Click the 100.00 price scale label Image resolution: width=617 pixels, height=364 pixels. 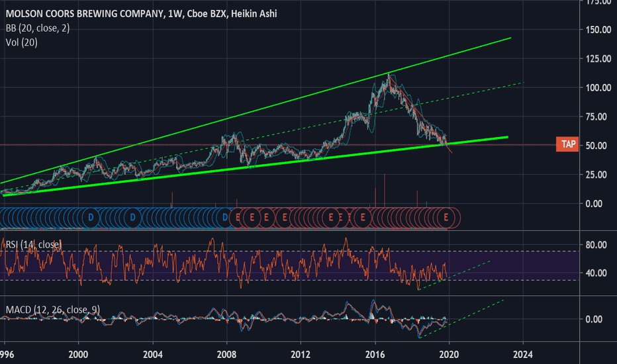pos(598,88)
